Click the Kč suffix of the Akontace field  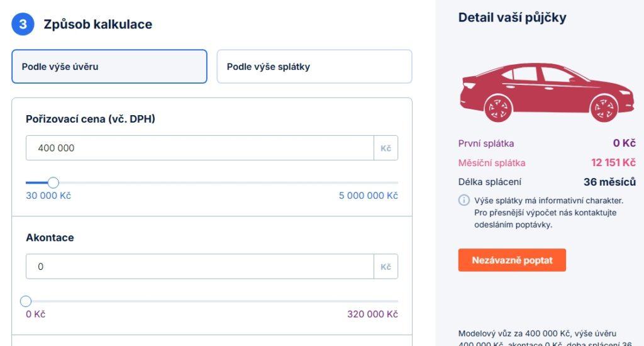pyautogui.click(x=386, y=267)
